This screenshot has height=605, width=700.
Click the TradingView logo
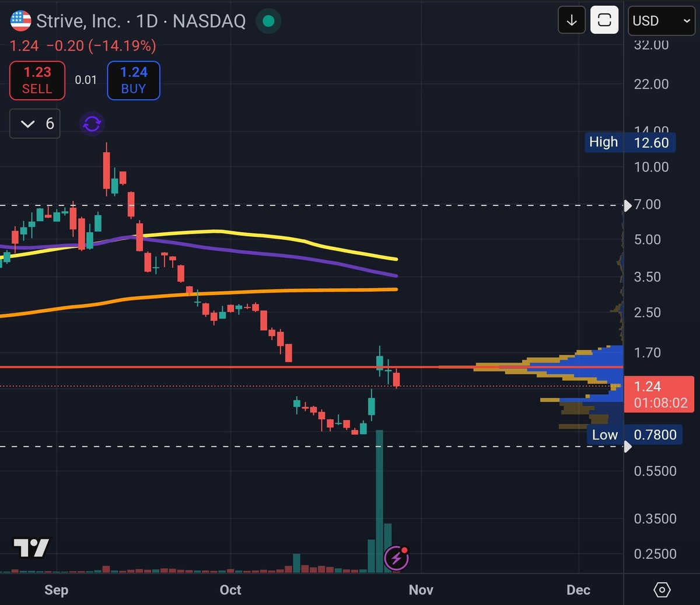pos(32,547)
